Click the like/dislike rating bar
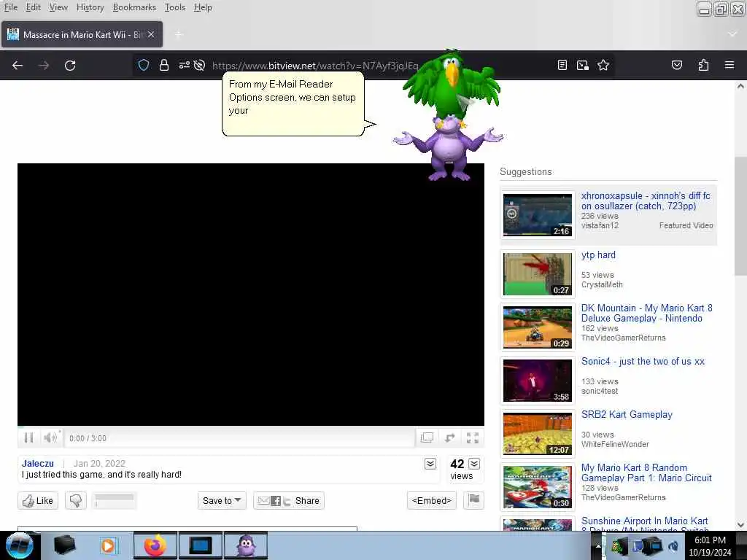The image size is (747, 560). 115,500
